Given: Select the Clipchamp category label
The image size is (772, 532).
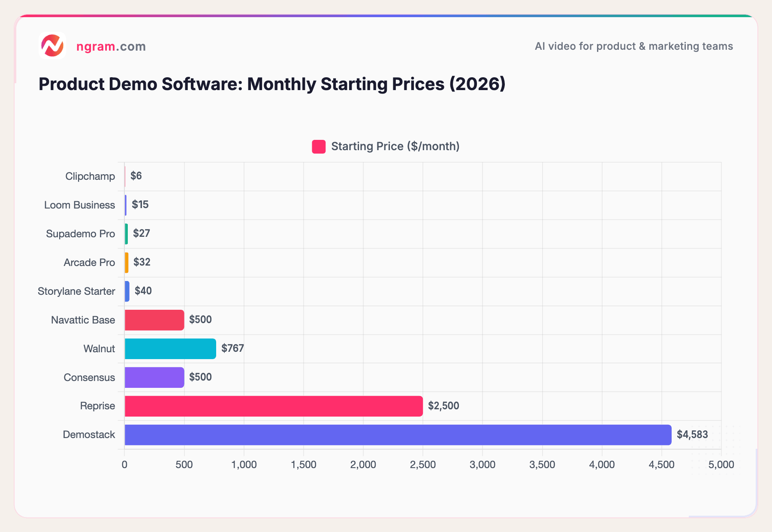Looking at the screenshot, I should (90, 176).
